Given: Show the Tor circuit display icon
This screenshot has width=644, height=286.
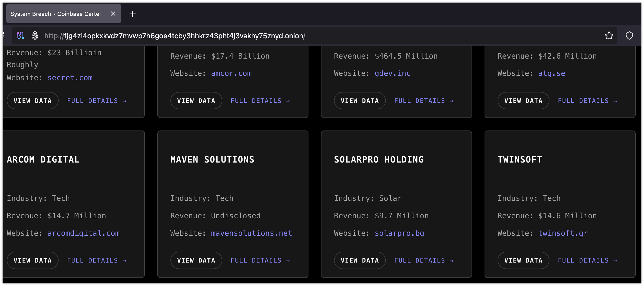Looking at the screenshot, I should (20, 35).
